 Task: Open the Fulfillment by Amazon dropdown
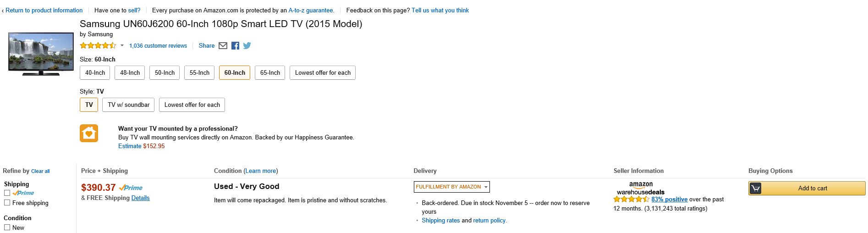pyautogui.click(x=451, y=187)
